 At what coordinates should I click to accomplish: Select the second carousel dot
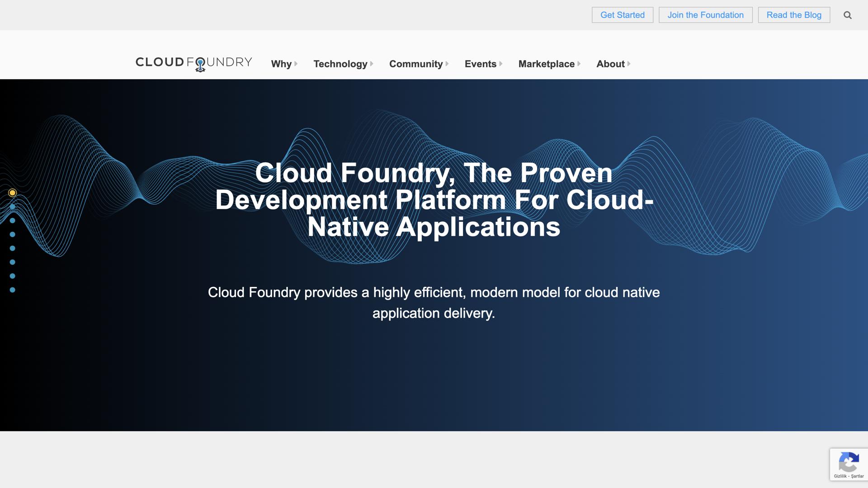point(13,206)
